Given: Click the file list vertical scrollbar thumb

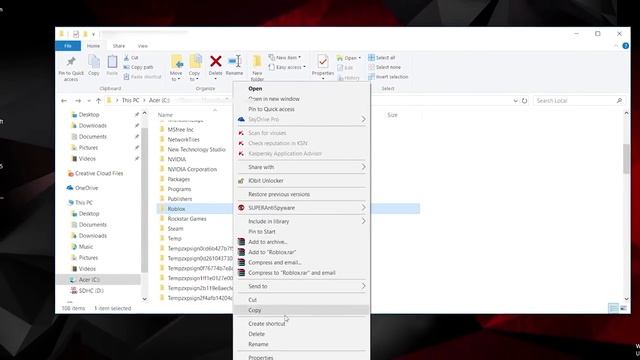Looking at the screenshot, I should [626, 159].
